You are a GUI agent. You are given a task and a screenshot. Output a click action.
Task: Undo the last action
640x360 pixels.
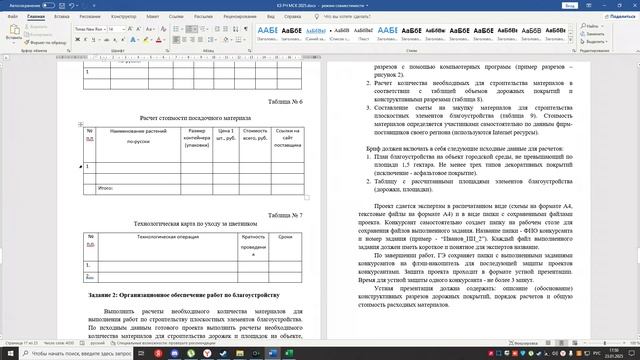[x=72, y=6]
